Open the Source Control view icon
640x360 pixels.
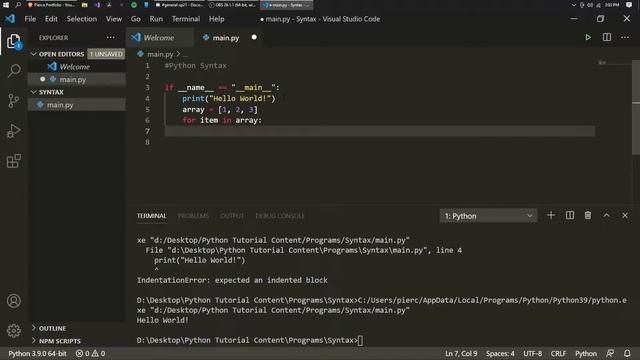(x=13, y=100)
